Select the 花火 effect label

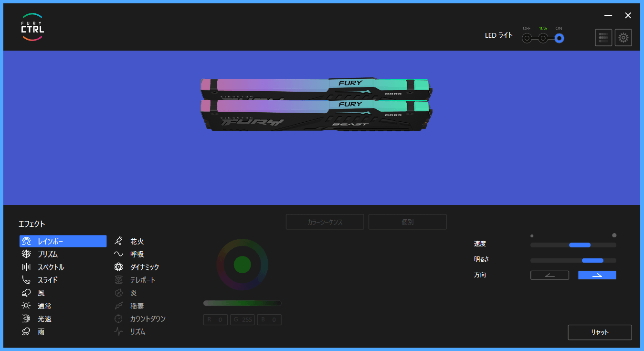pyautogui.click(x=137, y=242)
